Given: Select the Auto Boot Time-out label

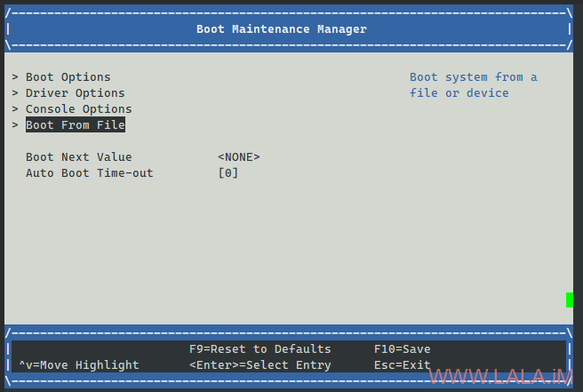Looking at the screenshot, I should (x=89, y=173).
